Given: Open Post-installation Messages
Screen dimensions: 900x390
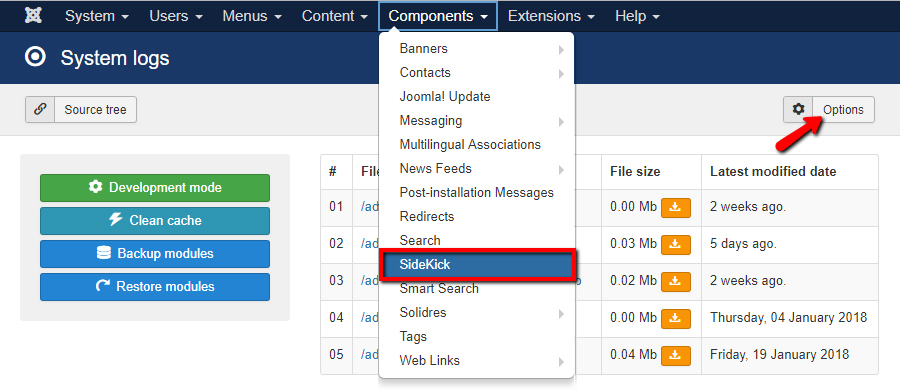Looking at the screenshot, I should click(x=476, y=192).
